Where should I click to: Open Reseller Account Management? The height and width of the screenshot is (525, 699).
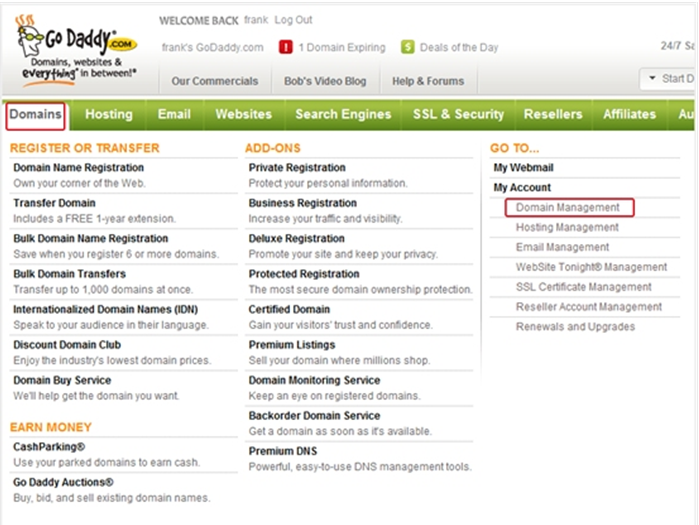589,307
